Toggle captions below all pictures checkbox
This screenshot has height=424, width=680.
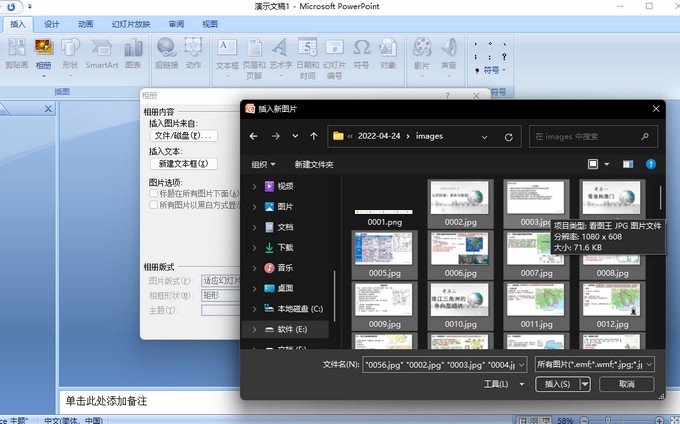tap(152, 193)
